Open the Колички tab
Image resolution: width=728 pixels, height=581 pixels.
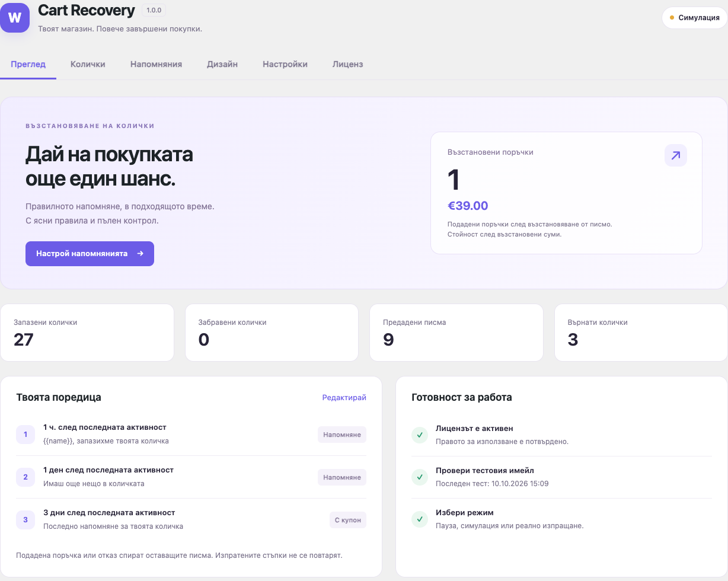pos(88,64)
